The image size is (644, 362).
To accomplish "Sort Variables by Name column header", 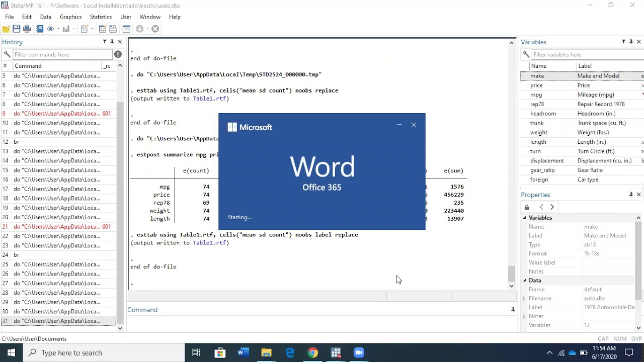I will [552, 66].
